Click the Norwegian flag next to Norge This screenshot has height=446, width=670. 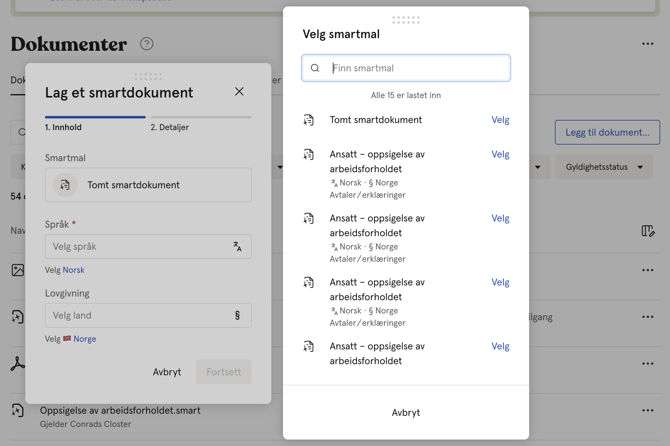[67, 338]
